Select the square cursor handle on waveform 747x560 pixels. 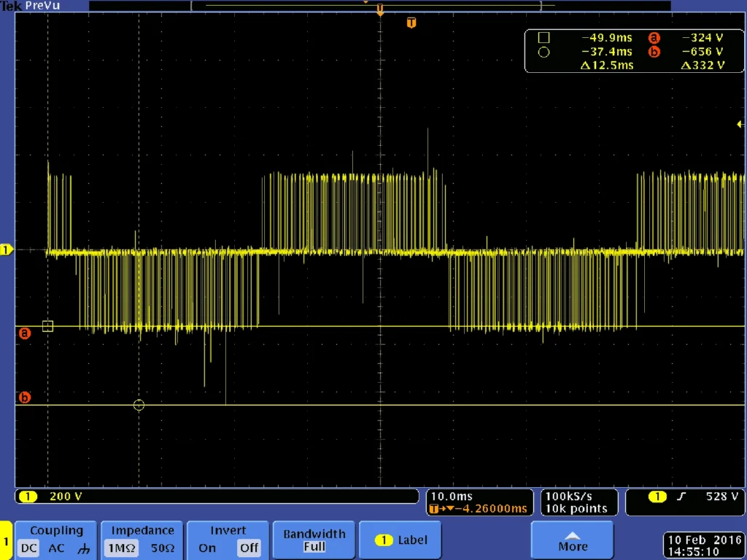(48, 326)
